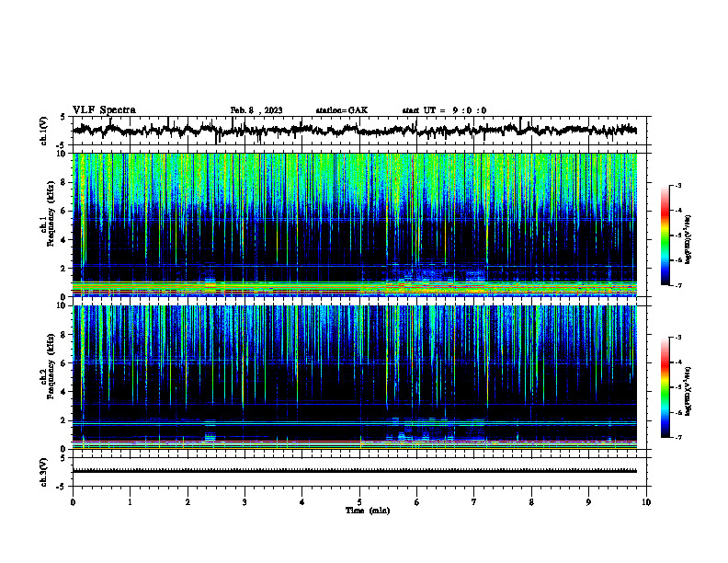Screen dimensions: 728x563
Task: Click the "station=GAK" header label
Action: (342, 110)
